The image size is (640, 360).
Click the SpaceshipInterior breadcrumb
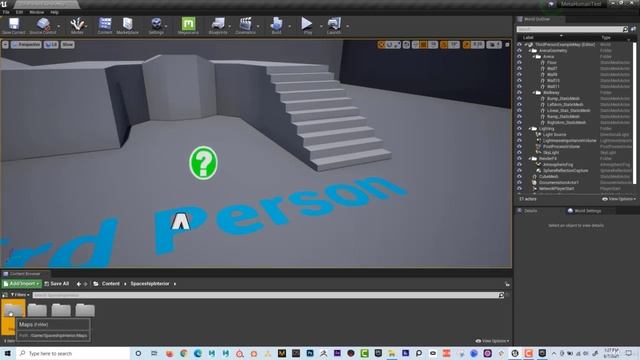click(150, 284)
